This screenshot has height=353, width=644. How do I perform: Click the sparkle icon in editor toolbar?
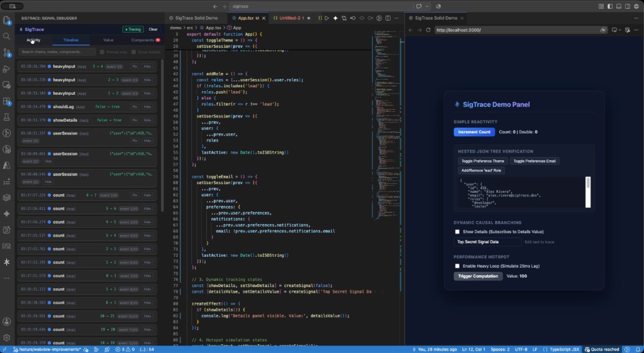(x=335, y=18)
